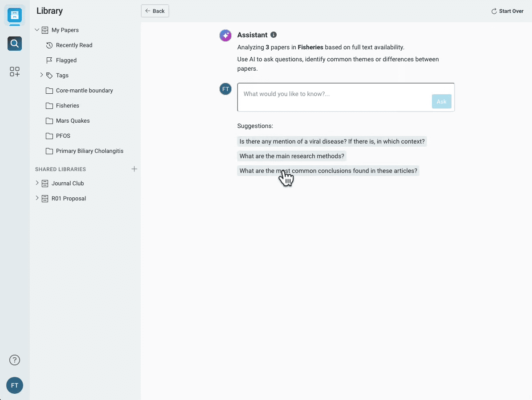Open Recently Read papers
532x400 pixels.
tap(74, 45)
